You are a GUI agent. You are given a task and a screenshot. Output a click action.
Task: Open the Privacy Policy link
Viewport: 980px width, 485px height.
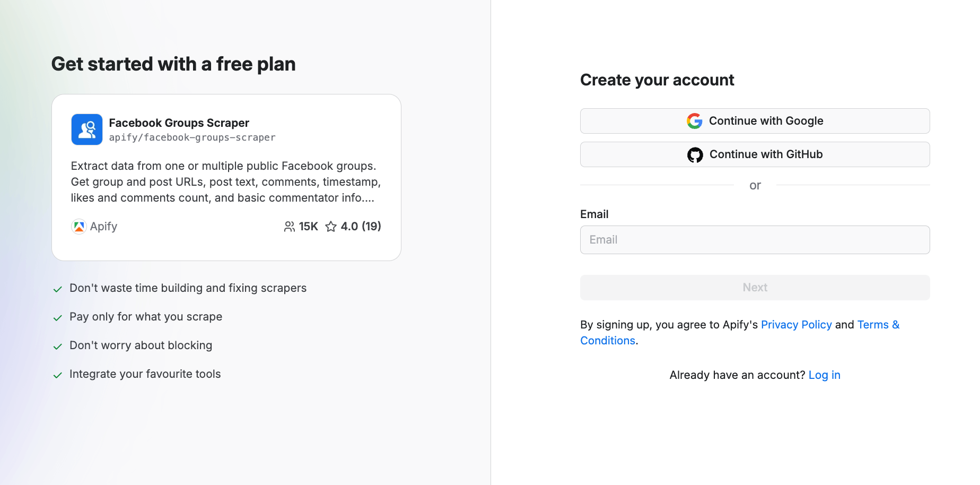[x=796, y=324]
